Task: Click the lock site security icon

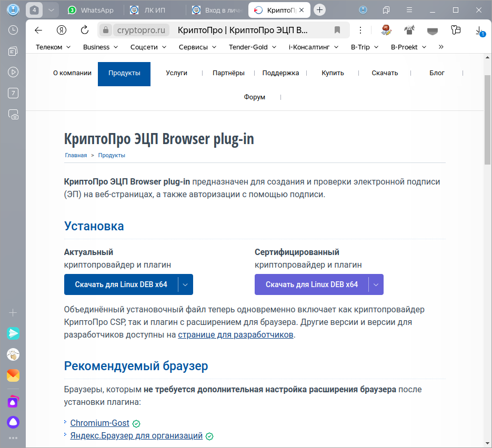Action: click(x=106, y=30)
